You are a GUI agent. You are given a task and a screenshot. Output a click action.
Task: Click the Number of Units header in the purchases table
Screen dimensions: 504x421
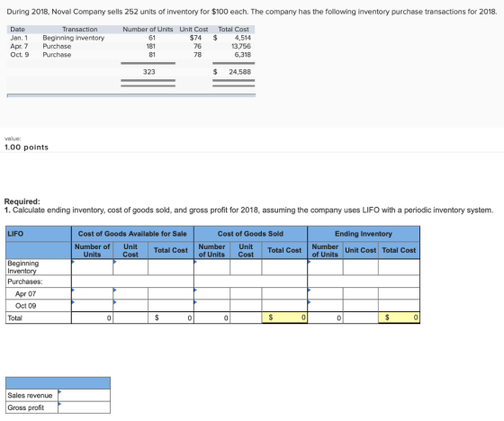click(148, 30)
